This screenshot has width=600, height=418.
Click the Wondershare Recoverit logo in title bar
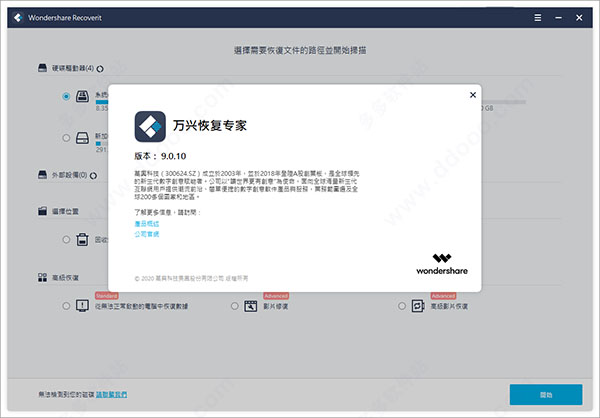(18, 18)
